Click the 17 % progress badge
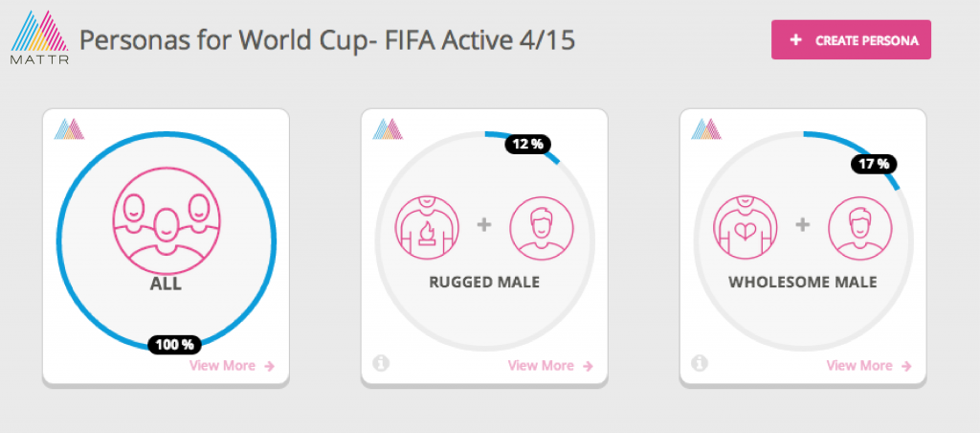Image resolution: width=980 pixels, height=433 pixels. (x=874, y=164)
